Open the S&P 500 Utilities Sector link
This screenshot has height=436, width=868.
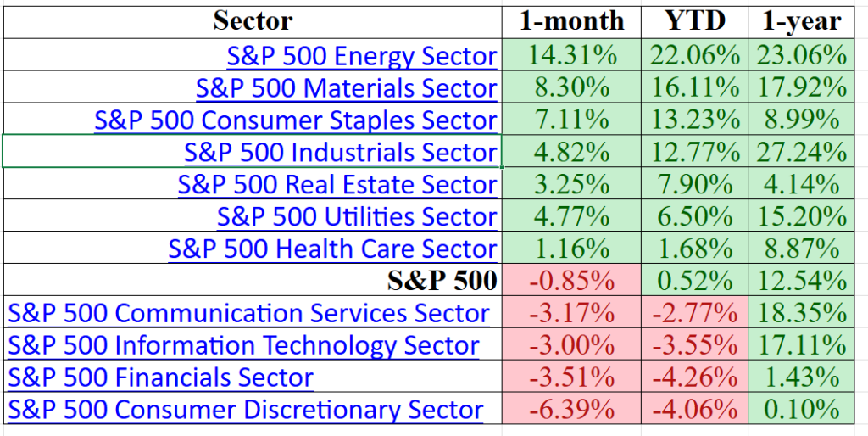[x=357, y=217]
